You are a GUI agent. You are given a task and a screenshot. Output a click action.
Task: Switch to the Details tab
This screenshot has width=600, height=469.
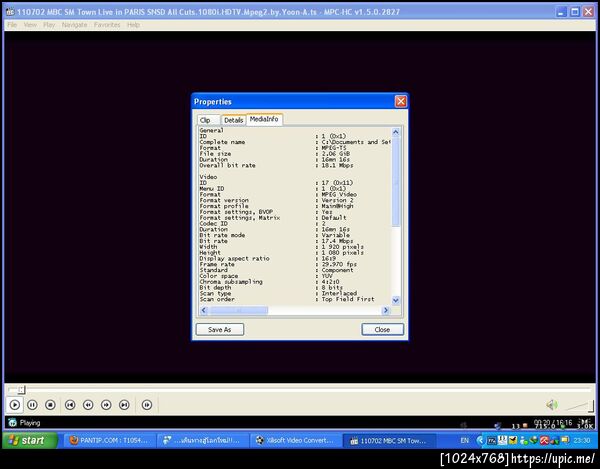coord(233,120)
